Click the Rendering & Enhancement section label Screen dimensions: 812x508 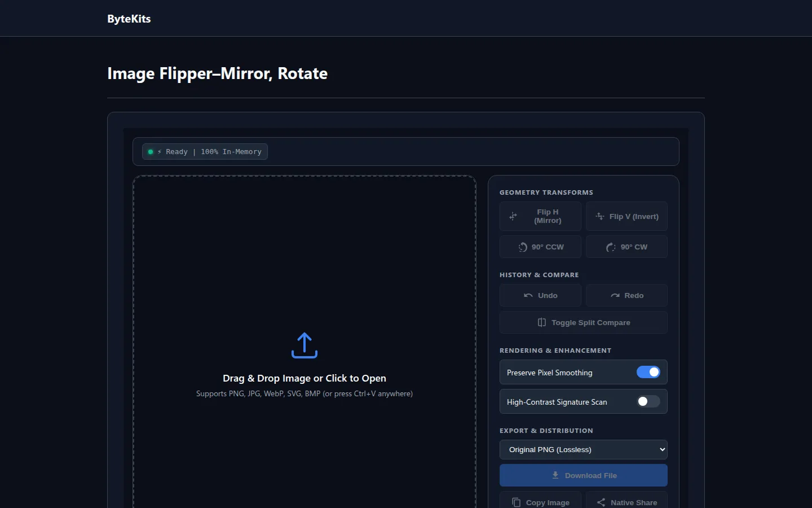click(x=555, y=351)
